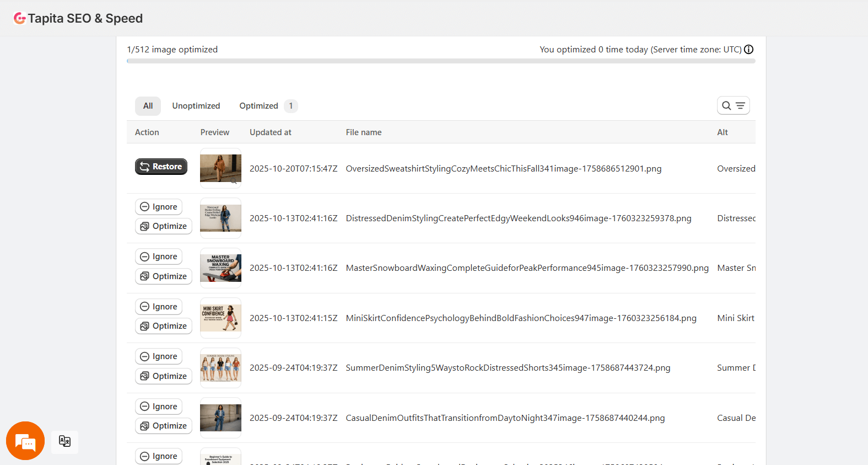Select the DistressedDenimStyling file name
This screenshot has height=465, width=868.
(519, 218)
